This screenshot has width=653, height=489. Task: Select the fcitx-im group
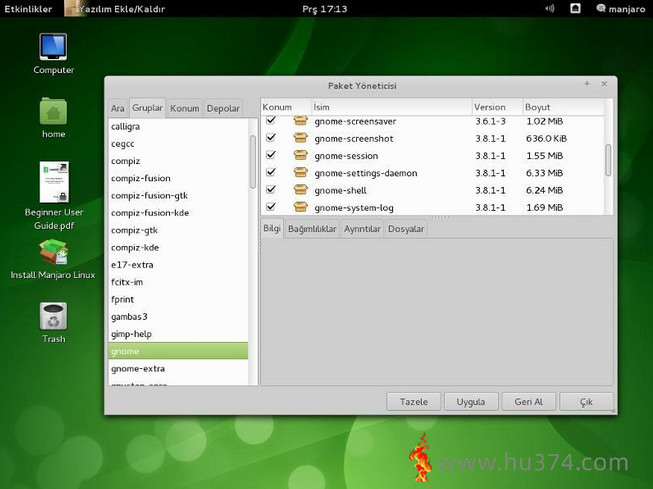click(178, 282)
